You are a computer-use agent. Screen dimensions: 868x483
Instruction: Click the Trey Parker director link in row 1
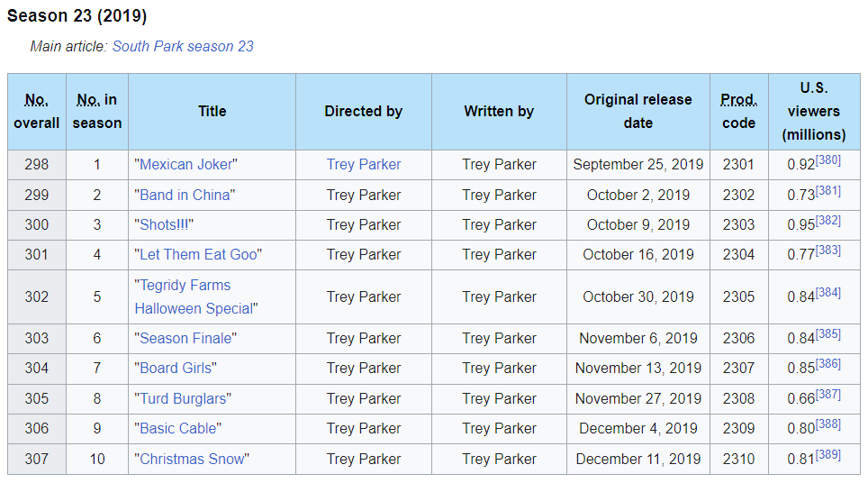pyautogui.click(x=364, y=164)
